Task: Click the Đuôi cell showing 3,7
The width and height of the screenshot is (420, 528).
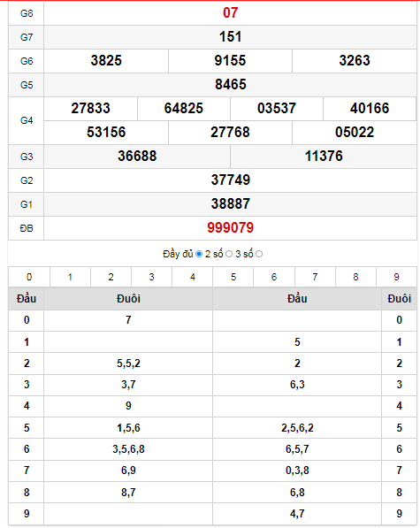Action: coord(128,385)
